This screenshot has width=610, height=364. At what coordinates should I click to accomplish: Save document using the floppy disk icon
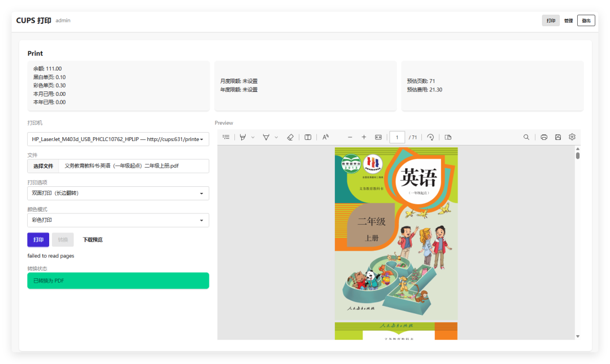[558, 137]
